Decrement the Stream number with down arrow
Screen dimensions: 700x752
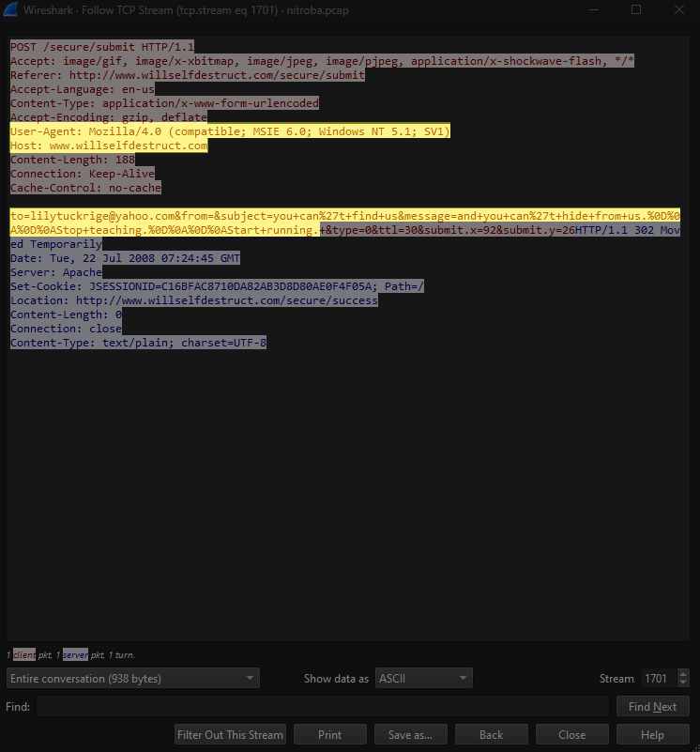[x=683, y=683]
